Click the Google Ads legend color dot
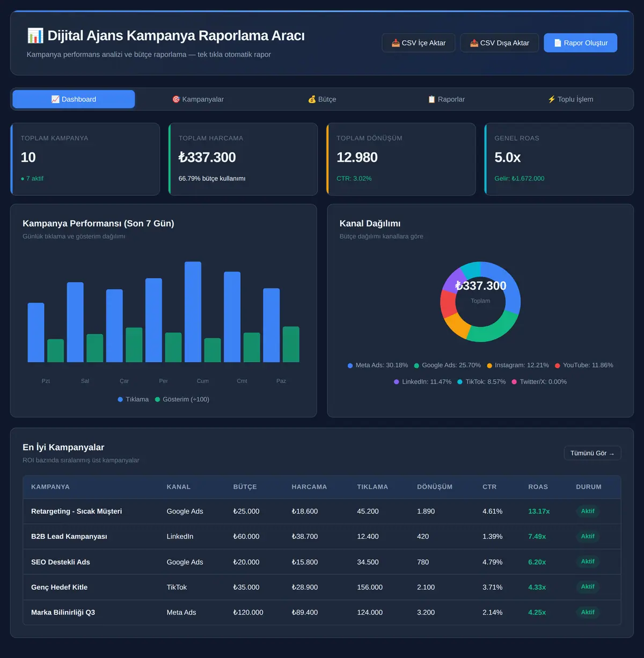 416,365
